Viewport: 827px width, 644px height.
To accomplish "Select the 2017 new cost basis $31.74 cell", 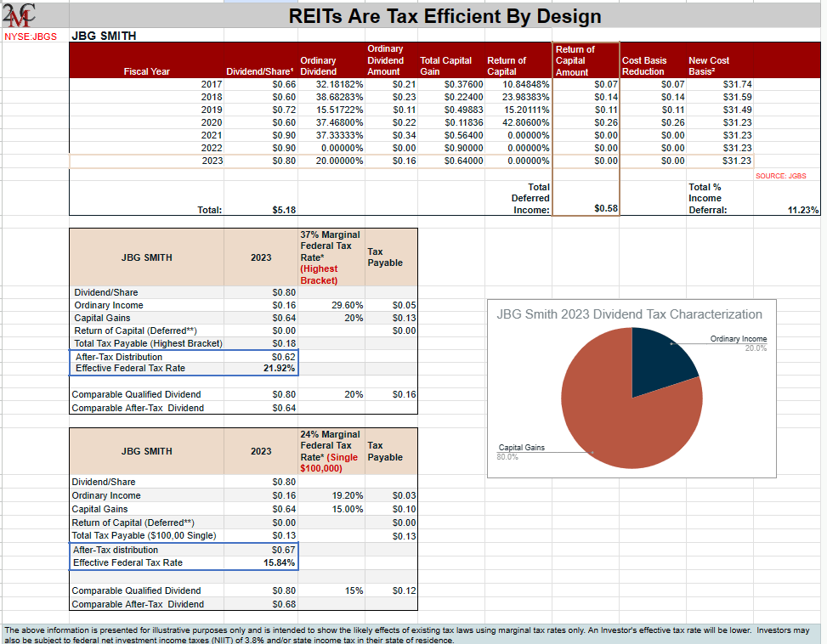I will pos(736,85).
